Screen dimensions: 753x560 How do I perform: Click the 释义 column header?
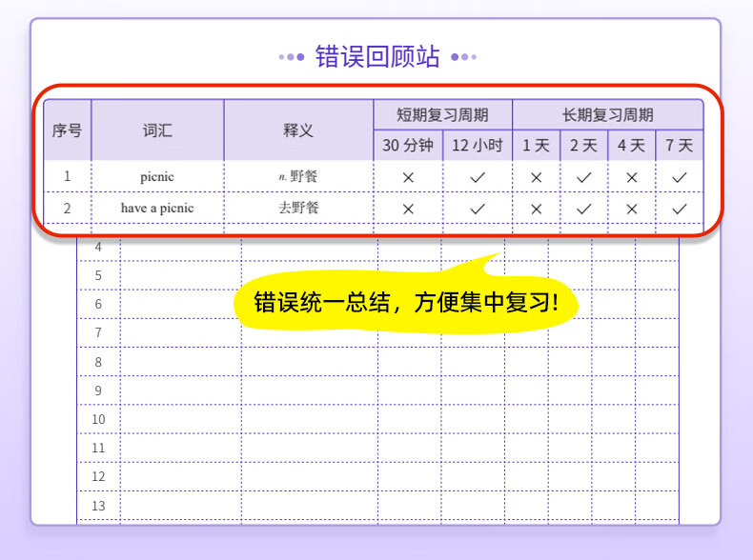[298, 130]
